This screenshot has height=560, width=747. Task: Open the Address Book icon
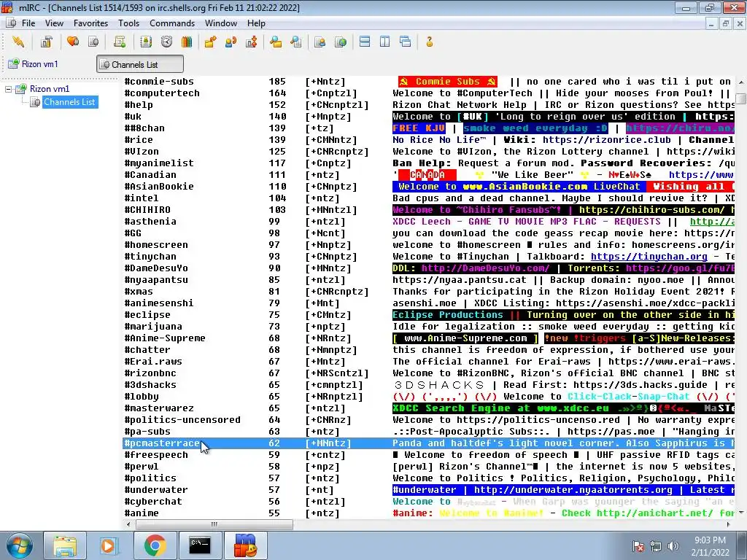pyautogui.click(x=146, y=42)
